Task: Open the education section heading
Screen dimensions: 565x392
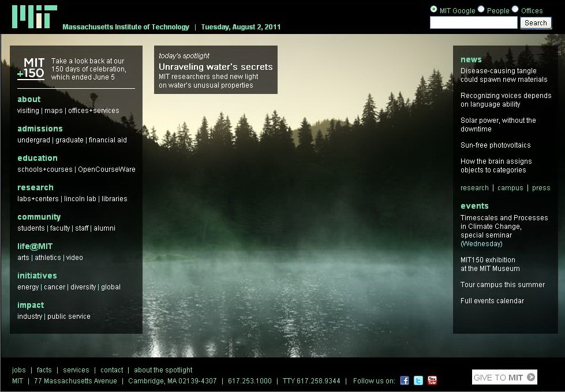Action: [x=38, y=158]
